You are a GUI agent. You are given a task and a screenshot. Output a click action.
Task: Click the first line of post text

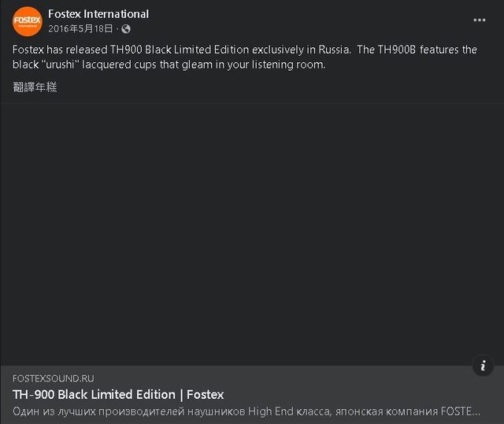coord(245,50)
